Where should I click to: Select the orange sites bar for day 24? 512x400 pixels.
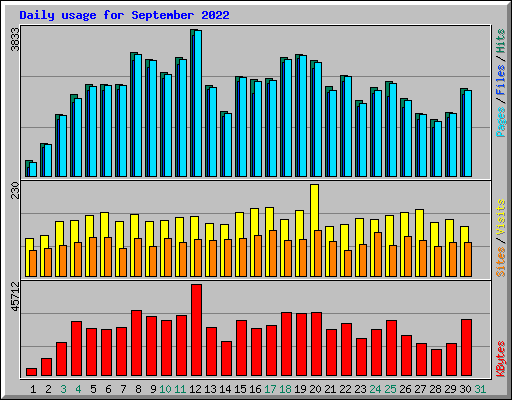tap(378, 255)
